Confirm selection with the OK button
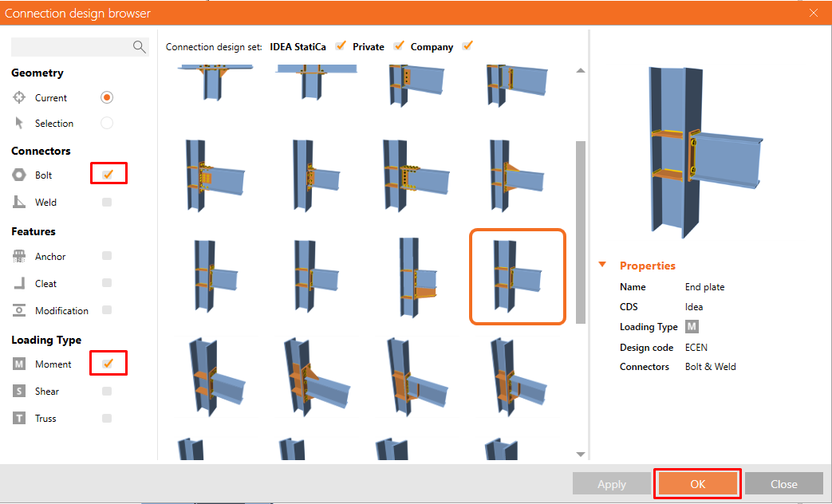Screen dimensions: 832x504 click(697, 483)
